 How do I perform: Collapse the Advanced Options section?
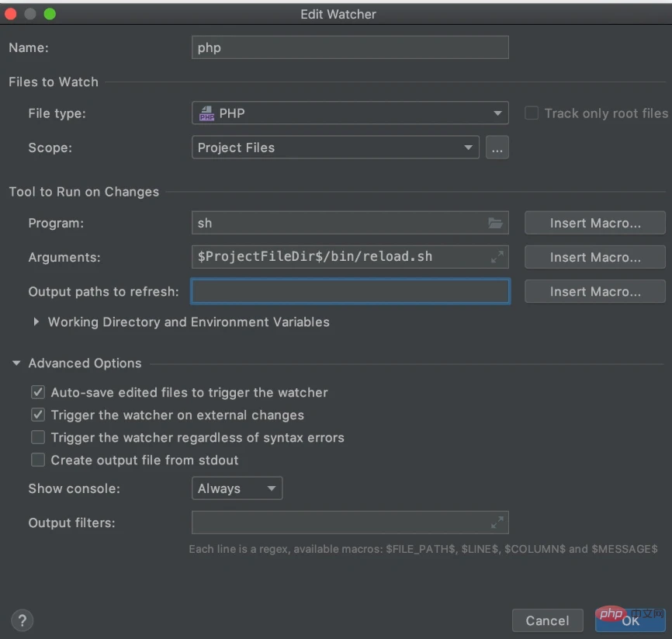click(16, 363)
